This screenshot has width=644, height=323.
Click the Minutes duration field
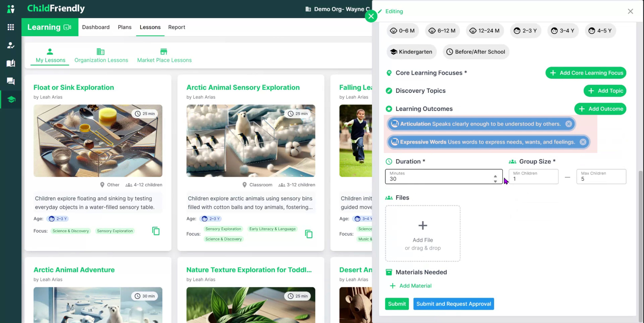coord(444,177)
